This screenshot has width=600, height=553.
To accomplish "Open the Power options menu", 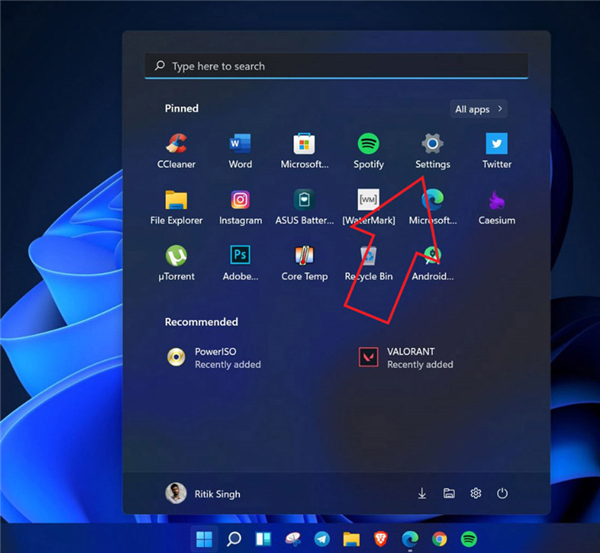I will point(502,493).
